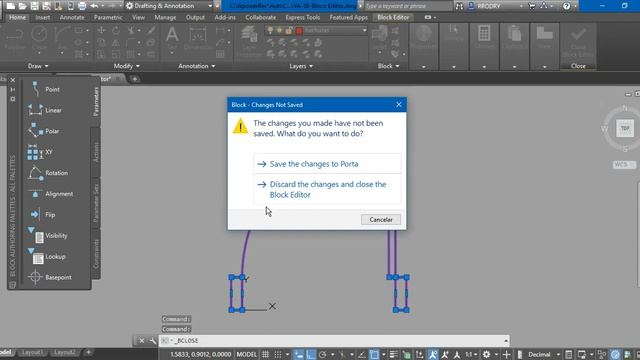Toggle ortho mode in status bar
This screenshot has height=360, width=640.
click(311, 354)
